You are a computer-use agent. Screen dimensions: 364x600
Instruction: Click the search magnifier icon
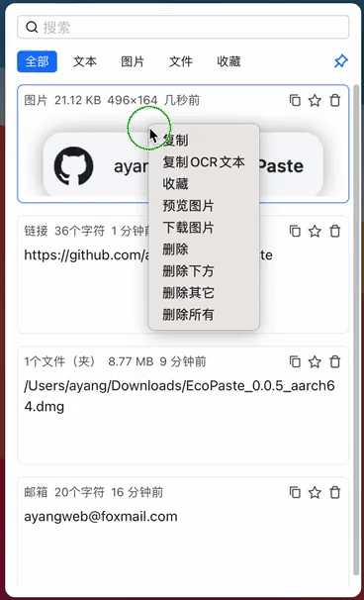click(32, 27)
